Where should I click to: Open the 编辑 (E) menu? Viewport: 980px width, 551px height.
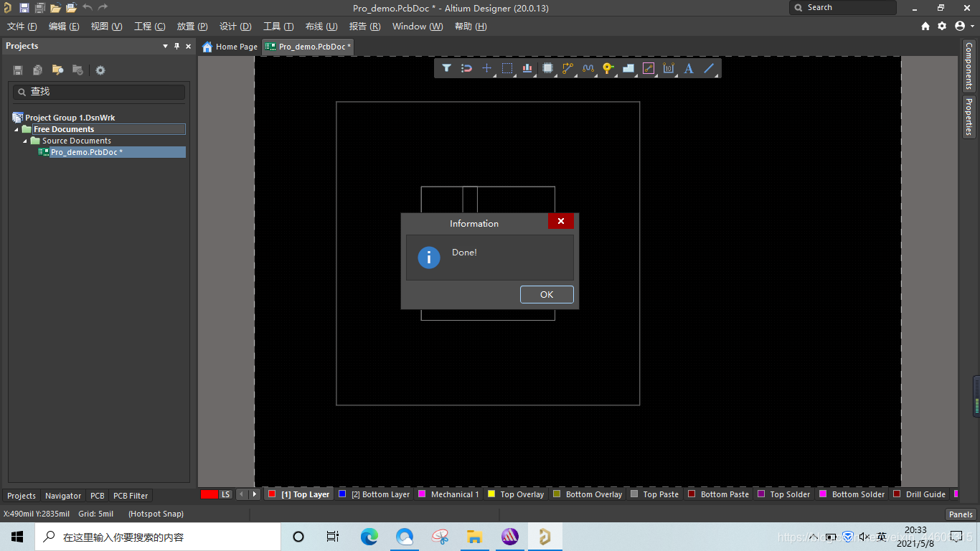pyautogui.click(x=64, y=26)
